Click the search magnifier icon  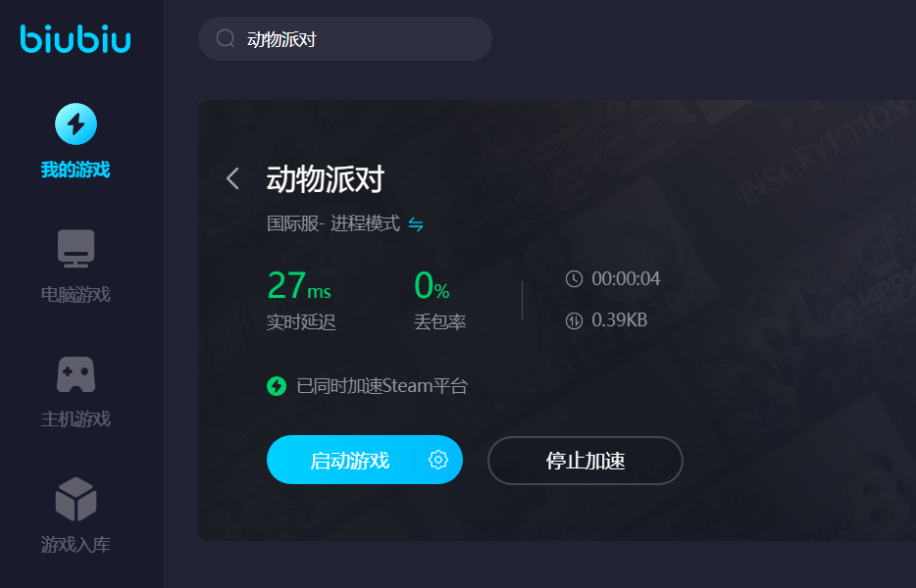[225, 38]
